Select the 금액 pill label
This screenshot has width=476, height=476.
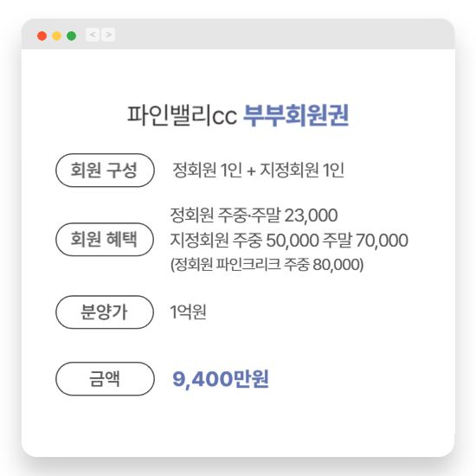pos(105,379)
